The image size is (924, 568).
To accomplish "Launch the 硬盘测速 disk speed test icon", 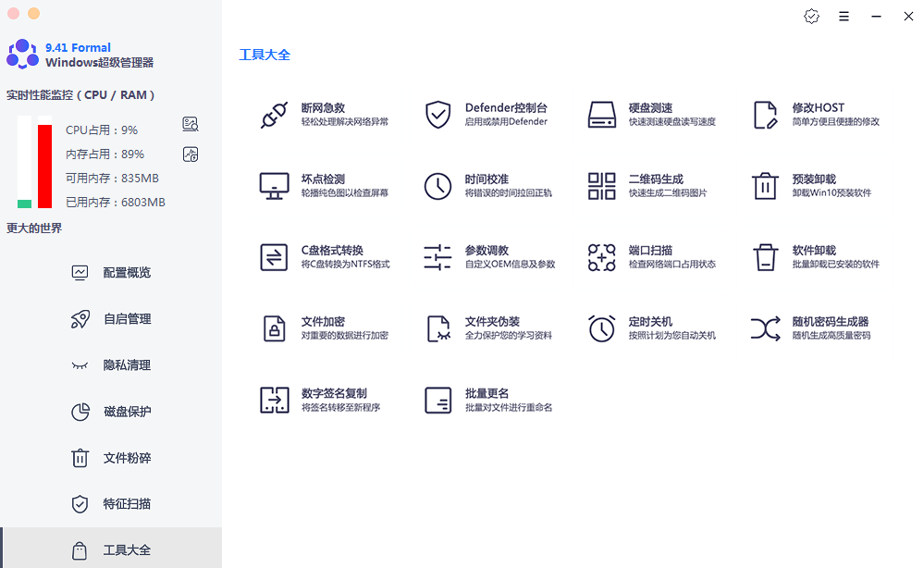I will coord(602,115).
